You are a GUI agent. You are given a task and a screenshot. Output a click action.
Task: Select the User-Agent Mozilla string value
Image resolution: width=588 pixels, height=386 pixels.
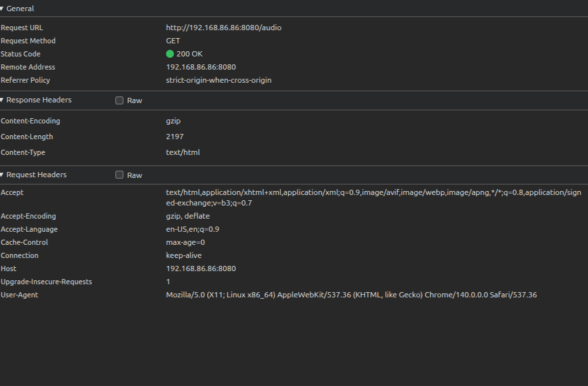(x=351, y=295)
